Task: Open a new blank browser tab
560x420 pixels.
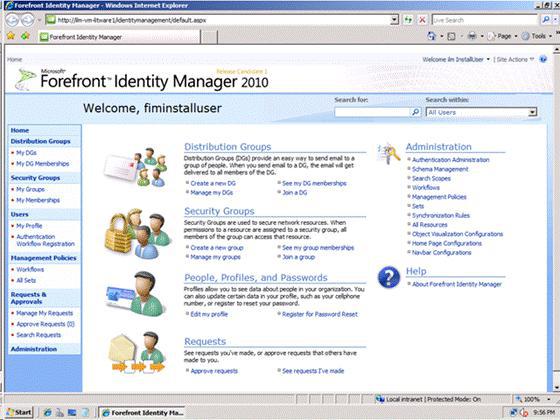Action: tap(210, 37)
